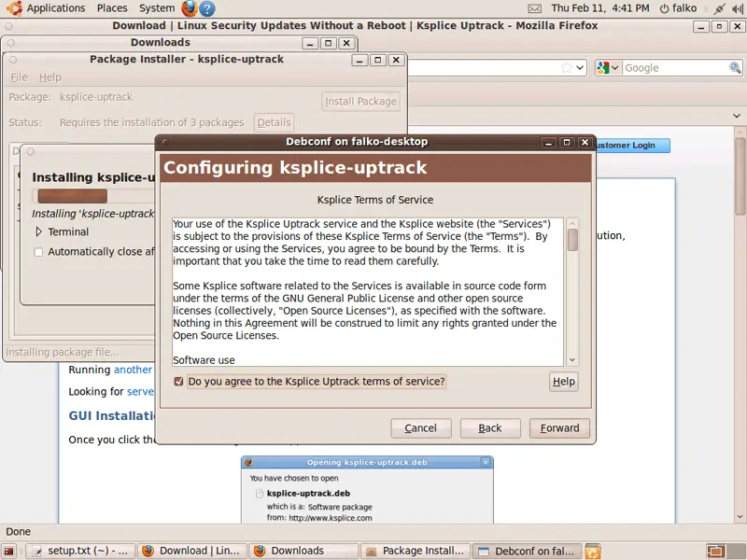The image size is (747, 560).
Task: Open the falko power session menu
Action: point(678,8)
